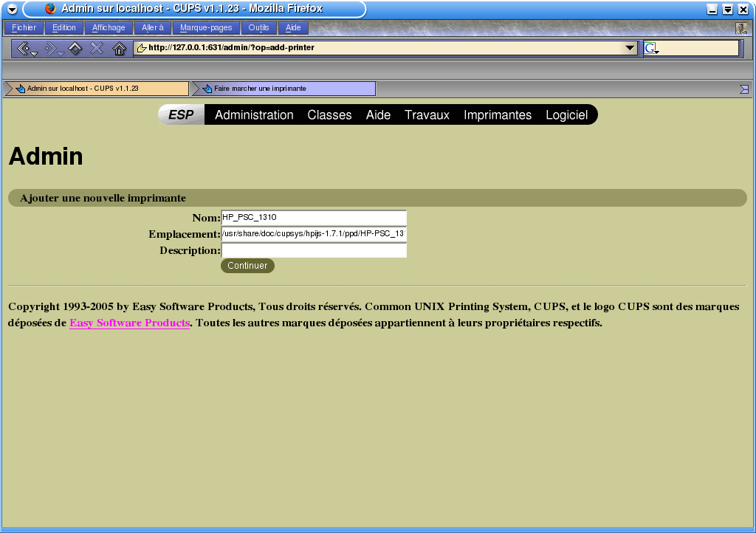Click the page icon inside the URL bar

coord(141,48)
